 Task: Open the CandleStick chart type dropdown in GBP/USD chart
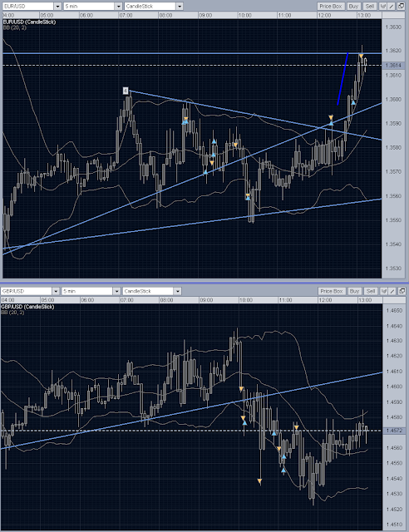pos(152,291)
